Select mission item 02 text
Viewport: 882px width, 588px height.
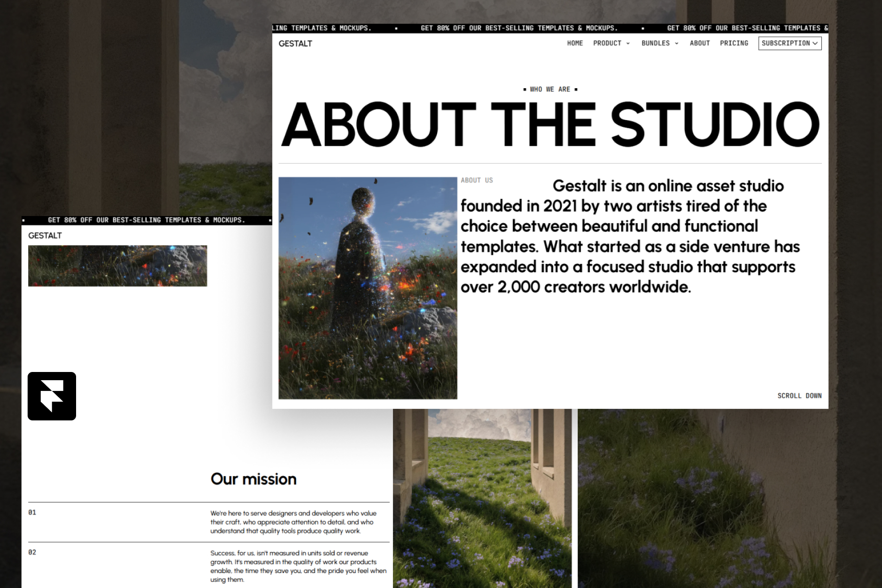(x=298, y=566)
